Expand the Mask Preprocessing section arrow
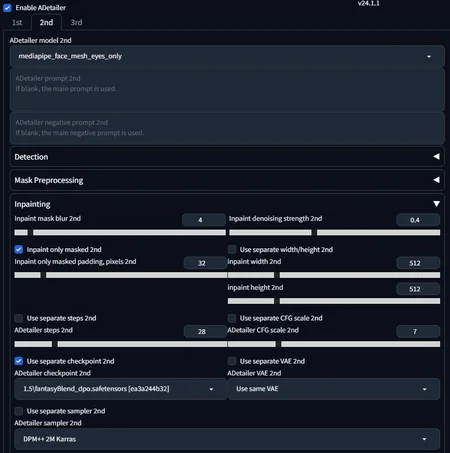Screen dimensions: 450x453 click(x=436, y=180)
